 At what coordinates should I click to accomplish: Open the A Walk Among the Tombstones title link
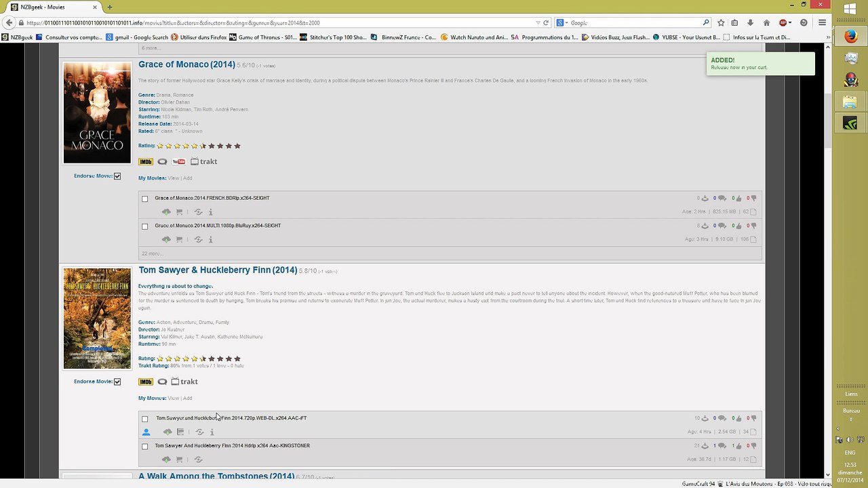point(216,476)
